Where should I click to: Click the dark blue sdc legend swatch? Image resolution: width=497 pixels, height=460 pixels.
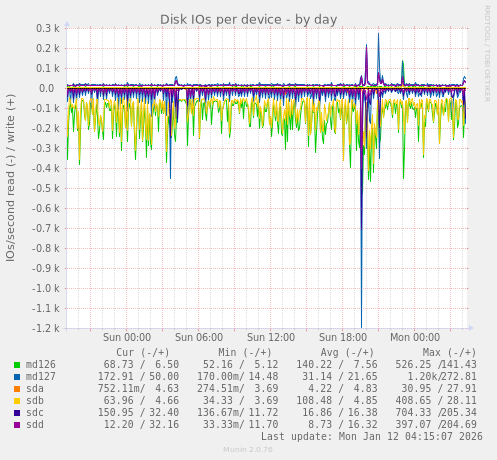pos(17,413)
